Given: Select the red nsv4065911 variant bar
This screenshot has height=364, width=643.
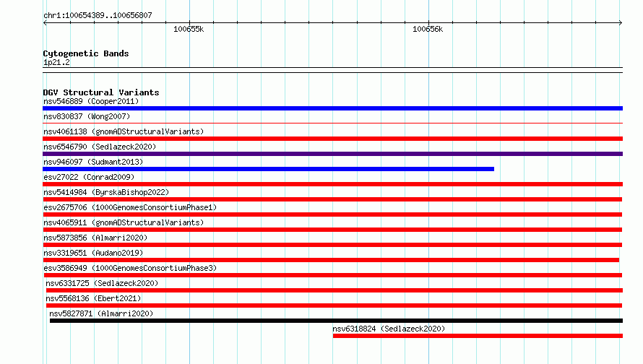Looking at the screenshot, I should [332, 230].
